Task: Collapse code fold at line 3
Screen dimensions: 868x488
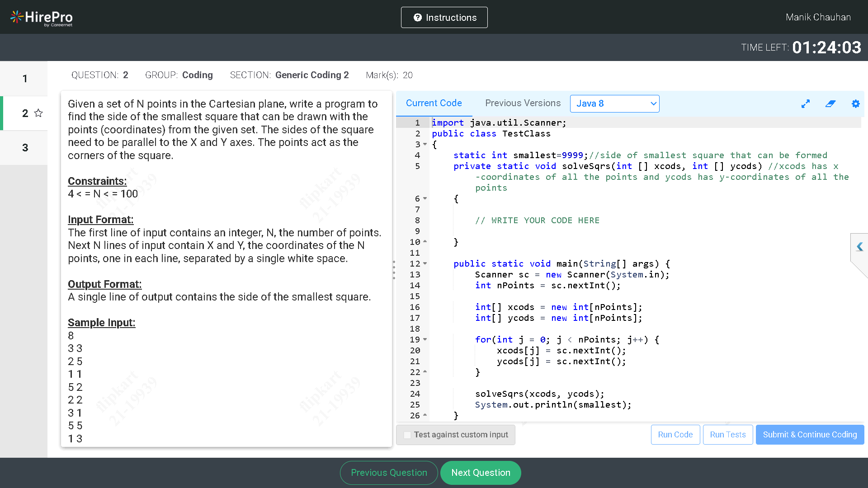Action: (425, 145)
